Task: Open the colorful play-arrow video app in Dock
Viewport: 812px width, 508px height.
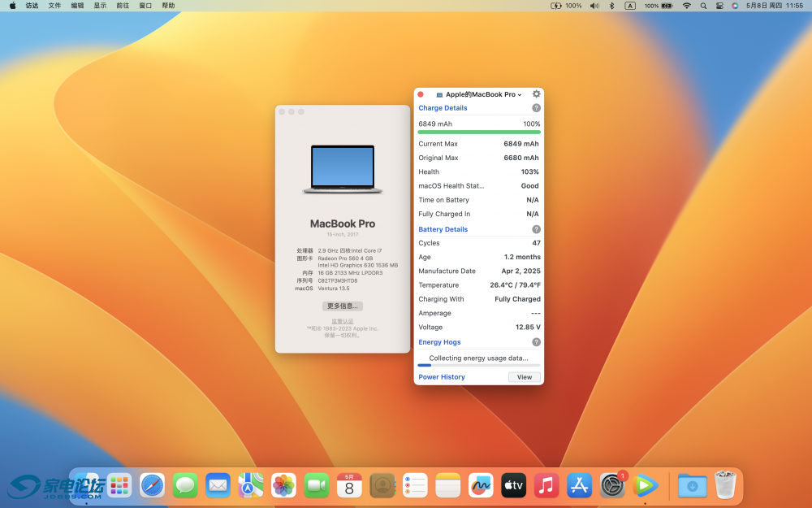Action: (646, 486)
